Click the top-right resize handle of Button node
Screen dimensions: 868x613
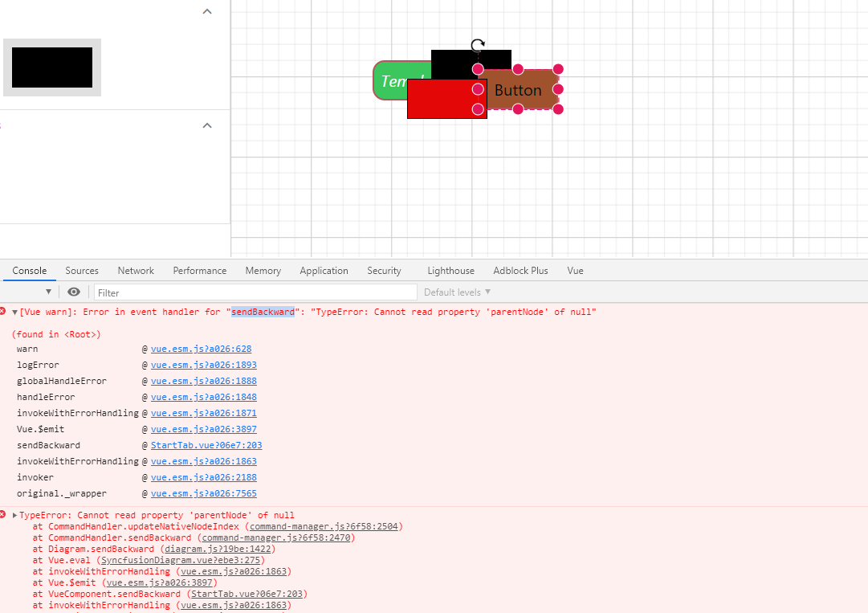(x=558, y=69)
